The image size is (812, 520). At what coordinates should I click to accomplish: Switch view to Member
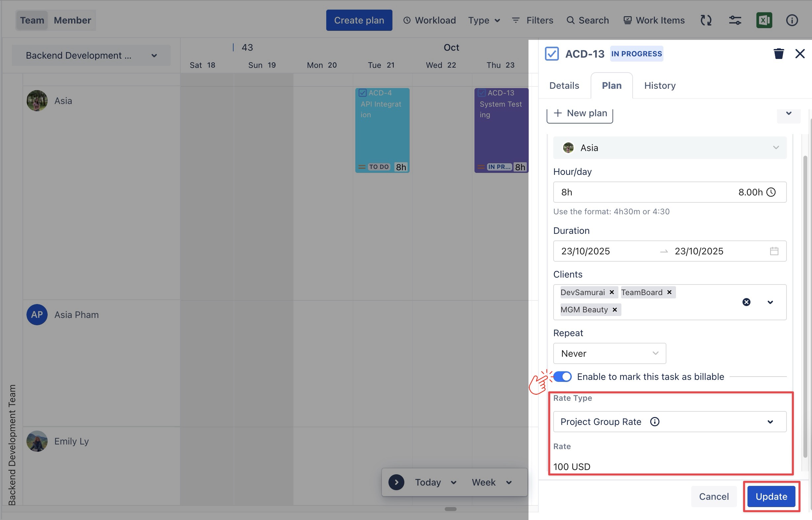pos(72,20)
